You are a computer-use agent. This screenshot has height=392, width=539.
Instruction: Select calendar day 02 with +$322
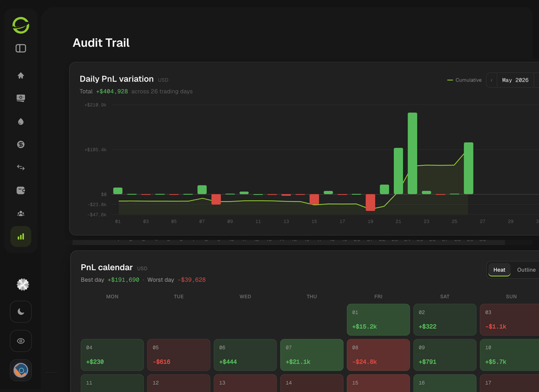point(444,319)
